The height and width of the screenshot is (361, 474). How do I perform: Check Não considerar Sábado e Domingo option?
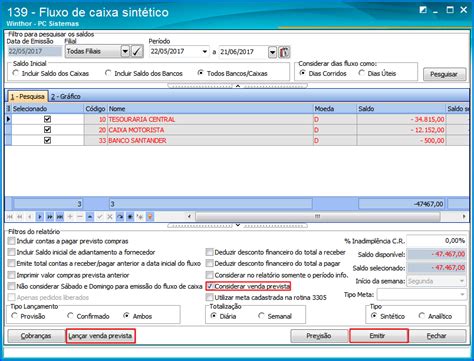12,286
